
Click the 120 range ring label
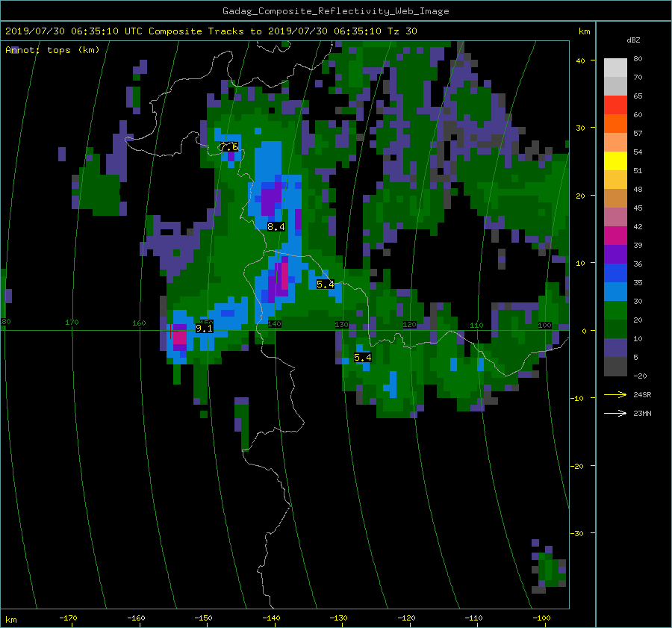(x=409, y=325)
